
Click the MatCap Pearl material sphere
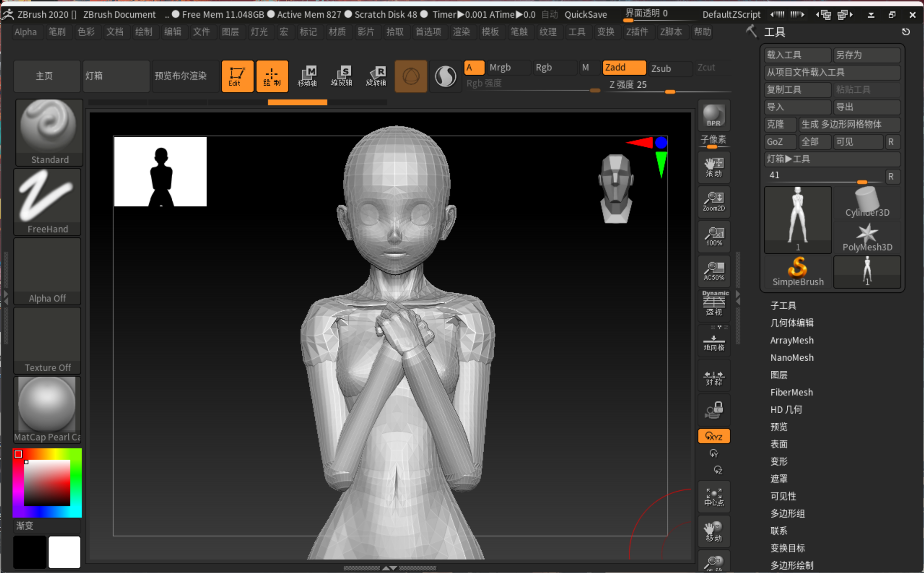(x=48, y=410)
